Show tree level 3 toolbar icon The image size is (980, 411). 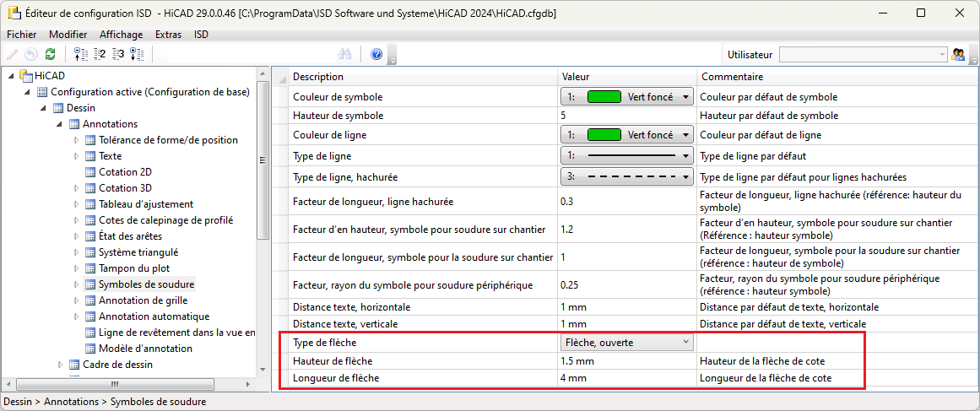point(119,54)
